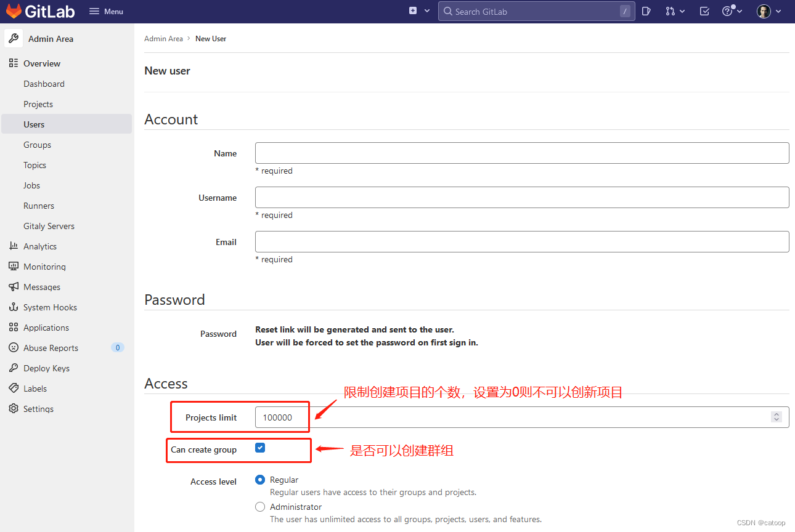The width and height of the screenshot is (795, 532).
Task: Navigate to Runners in the sidebar
Action: tap(39, 206)
